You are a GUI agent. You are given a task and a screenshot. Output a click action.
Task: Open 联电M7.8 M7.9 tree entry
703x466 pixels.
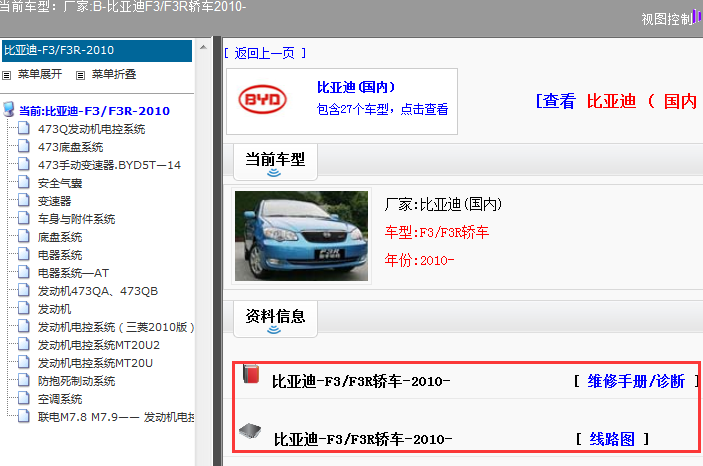click(116, 417)
